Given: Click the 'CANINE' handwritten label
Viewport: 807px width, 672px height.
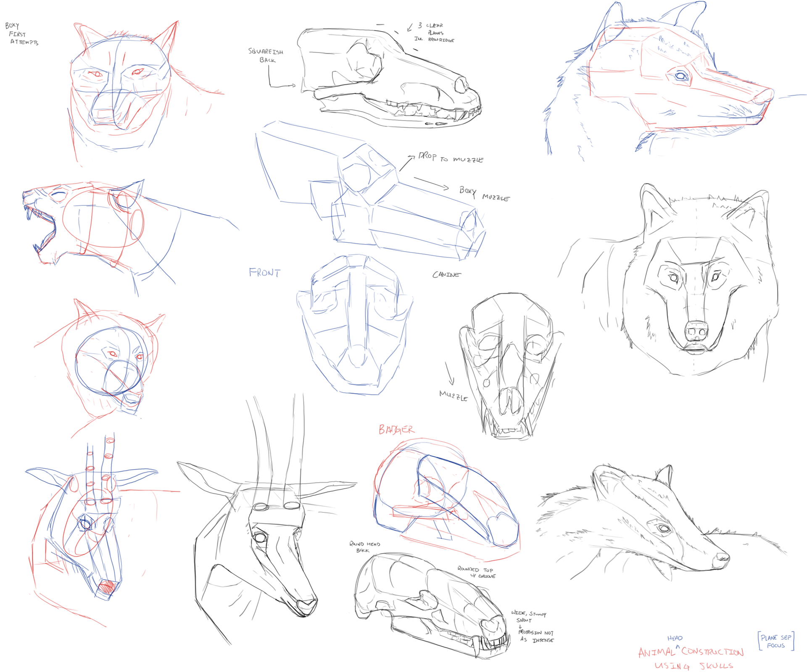Looking at the screenshot, I should tap(446, 275).
